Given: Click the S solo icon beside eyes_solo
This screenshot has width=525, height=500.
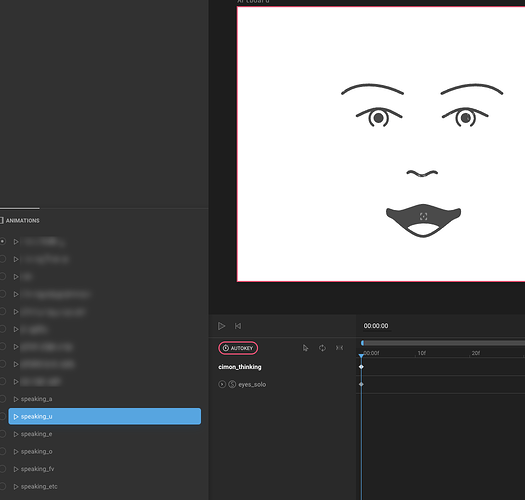Looking at the screenshot, I should tap(232, 384).
